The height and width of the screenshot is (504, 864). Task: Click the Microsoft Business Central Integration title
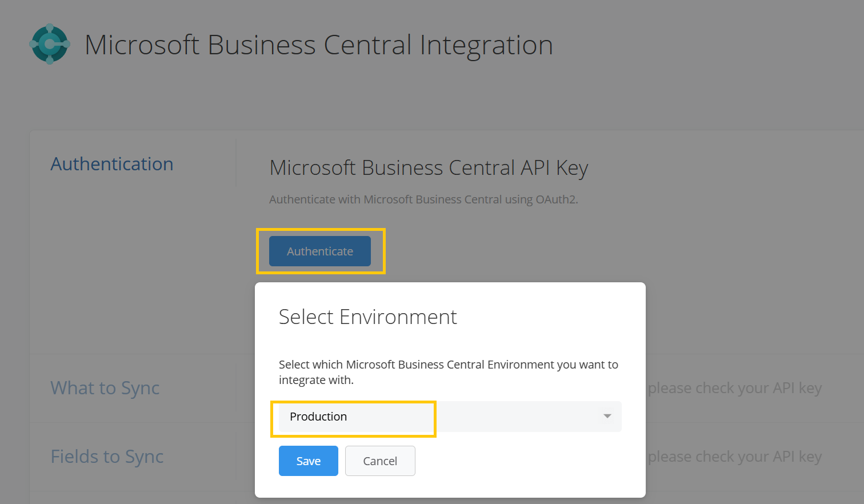[319, 45]
